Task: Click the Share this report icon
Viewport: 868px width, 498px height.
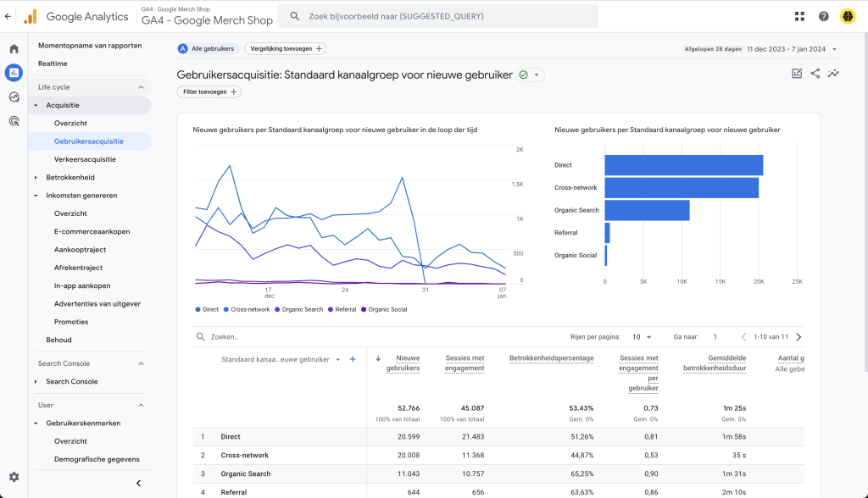Action: click(x=815, y=73)
